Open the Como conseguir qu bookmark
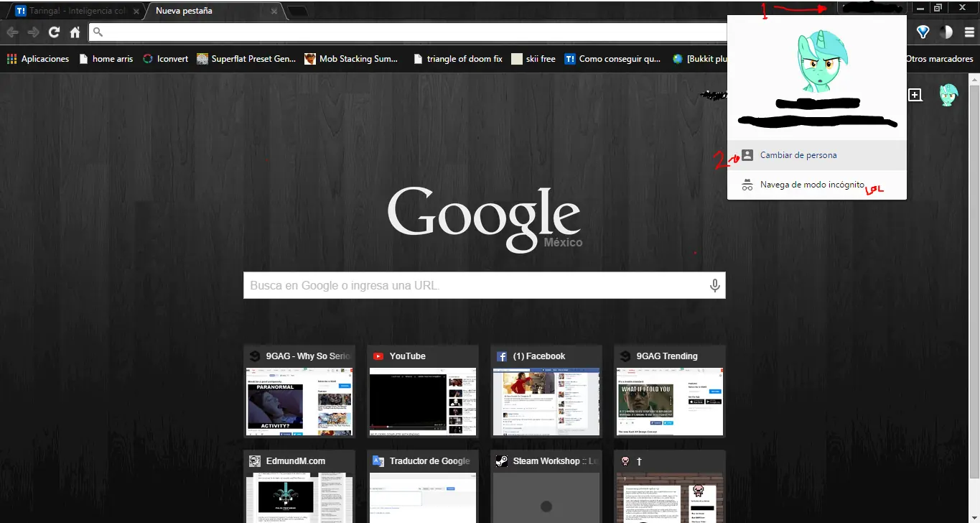This screenshot has height=523, width=980. point(613,59)
